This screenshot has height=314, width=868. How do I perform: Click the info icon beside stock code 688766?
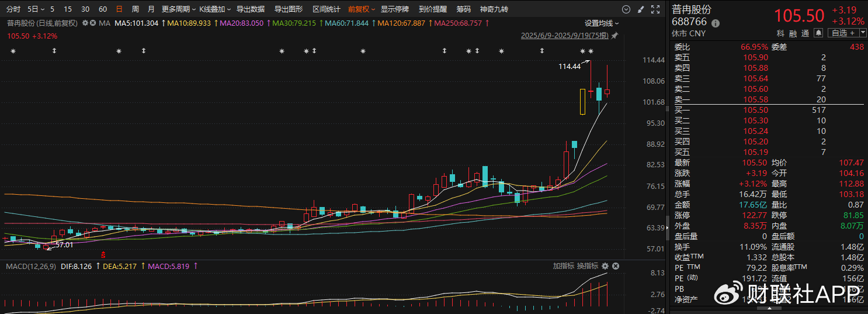click(x=716, y=23)
